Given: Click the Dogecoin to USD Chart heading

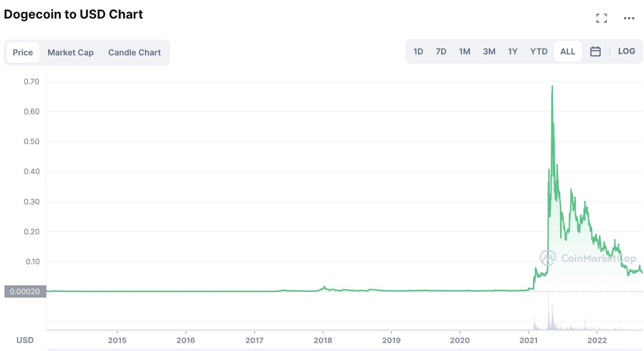Looking at the screenshot, I should [x=73, y=14].
